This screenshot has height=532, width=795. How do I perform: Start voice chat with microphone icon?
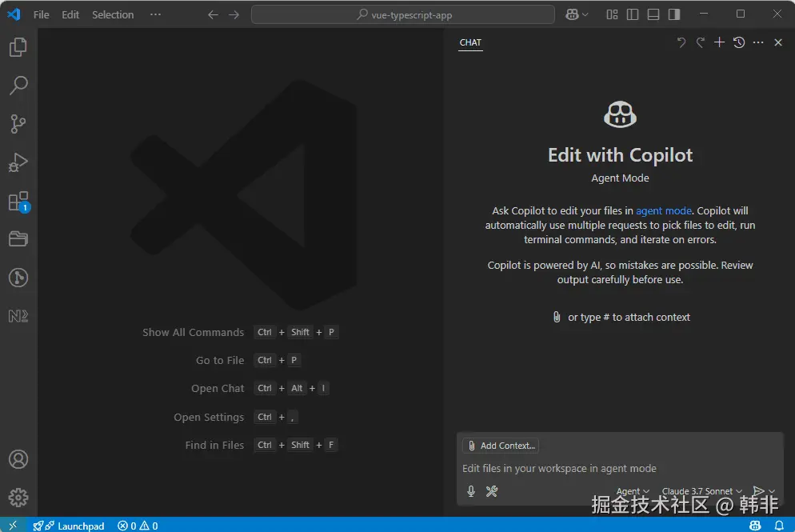point(471,491)
